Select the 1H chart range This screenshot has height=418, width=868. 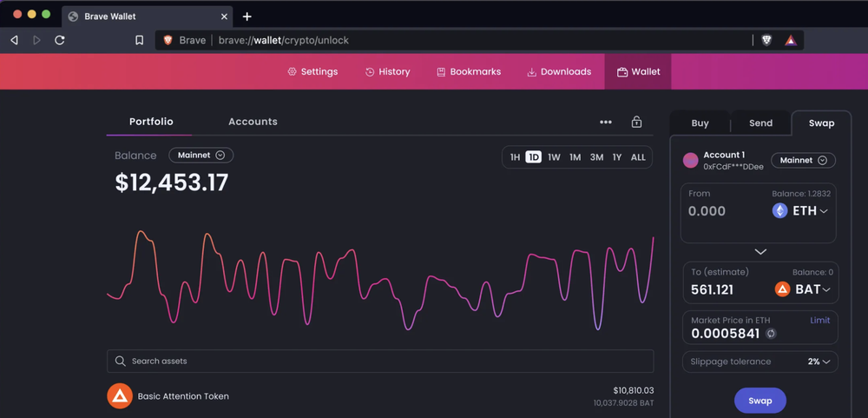515,157
